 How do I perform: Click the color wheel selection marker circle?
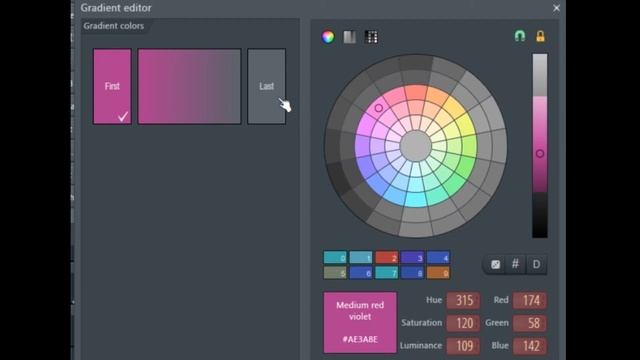[x=378, y=108]
